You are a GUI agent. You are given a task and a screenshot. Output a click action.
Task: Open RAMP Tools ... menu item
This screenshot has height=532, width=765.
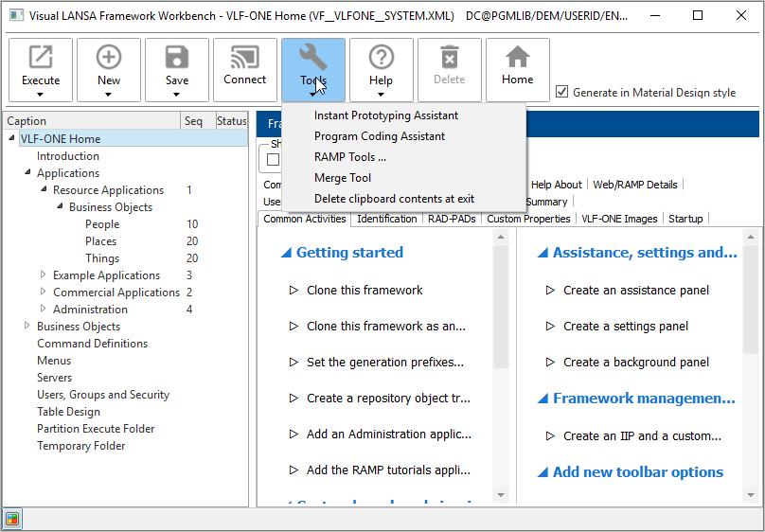click(x=403, y=157)
